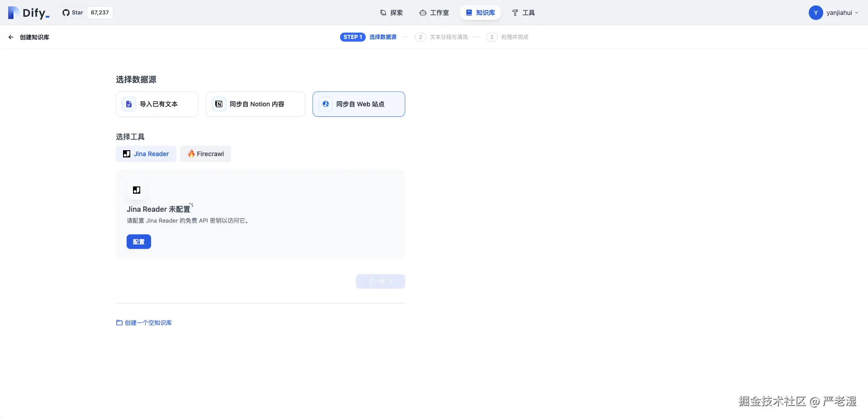Click the 请配置 Jina Reader API description

[x=188, y=221]
